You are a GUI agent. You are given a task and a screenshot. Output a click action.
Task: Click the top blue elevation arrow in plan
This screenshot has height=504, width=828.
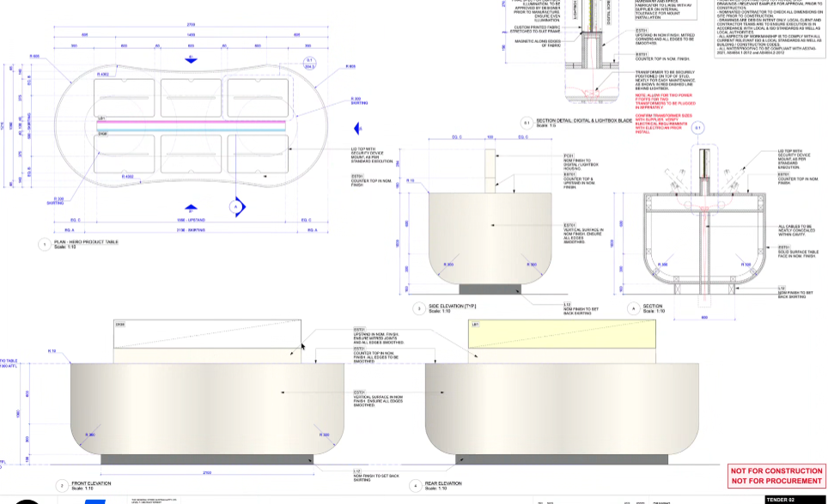click(191, 58)
